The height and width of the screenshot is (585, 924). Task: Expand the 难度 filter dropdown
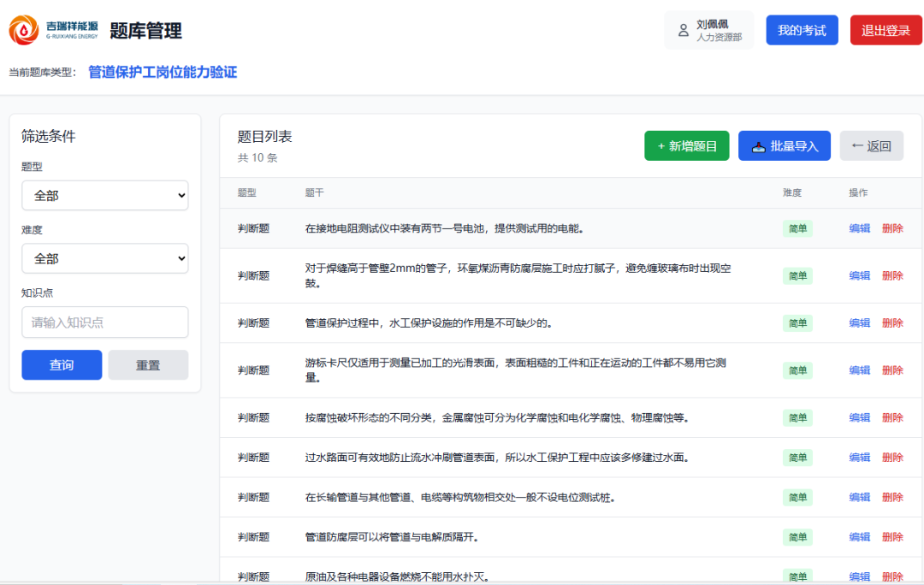coord(104,258)
